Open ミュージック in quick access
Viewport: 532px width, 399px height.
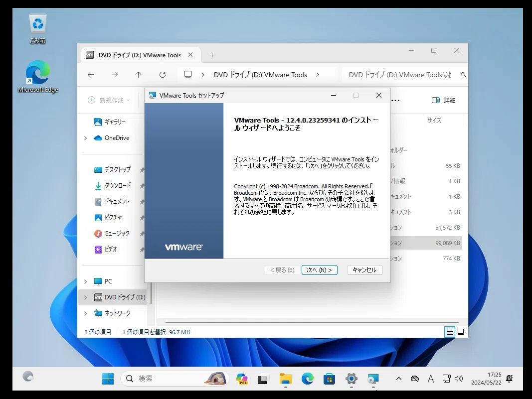coord(112,233)
